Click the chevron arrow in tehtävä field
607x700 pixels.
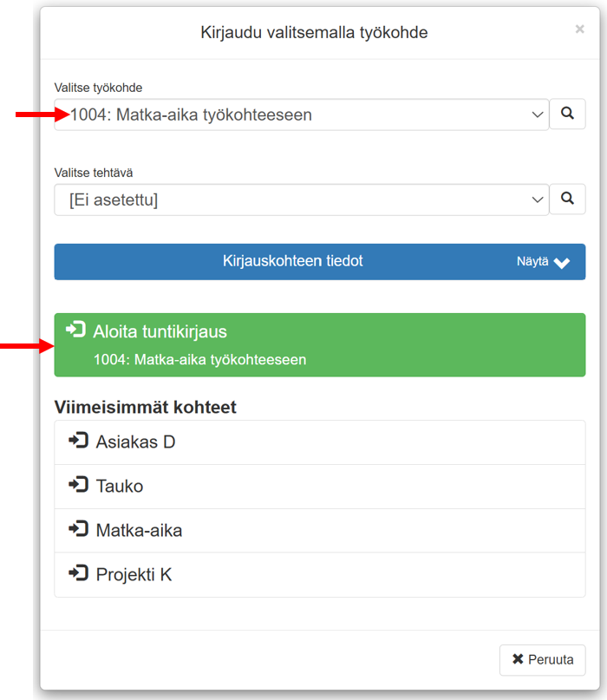coord(538,200)
